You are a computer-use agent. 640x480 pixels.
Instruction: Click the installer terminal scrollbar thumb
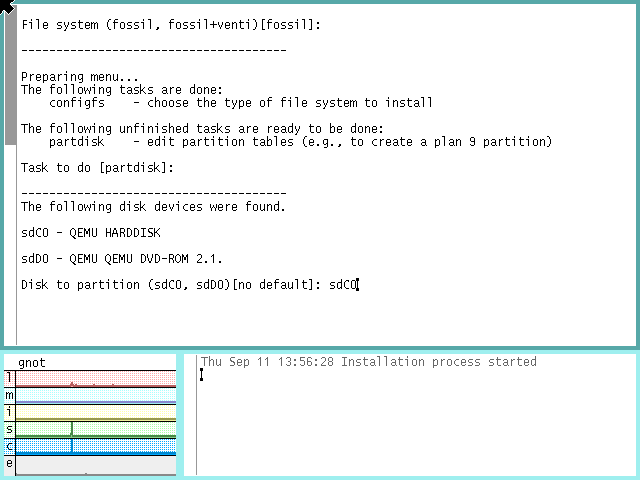tap(10, 80)
